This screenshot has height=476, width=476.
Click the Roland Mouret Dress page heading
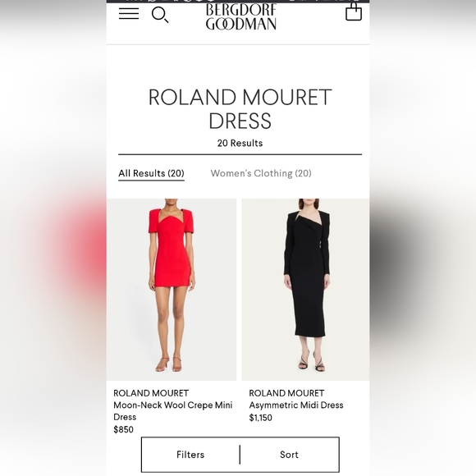[240, 109]
